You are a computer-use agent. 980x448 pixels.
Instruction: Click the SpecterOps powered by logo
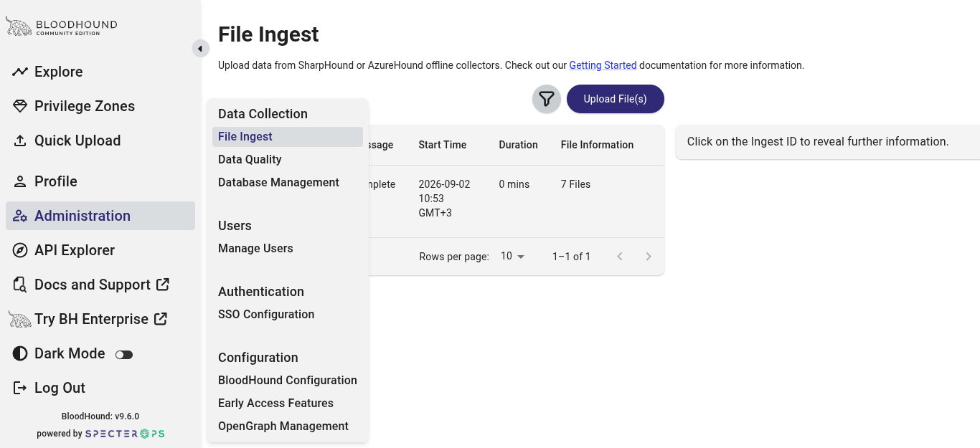(x=125, y=434)
